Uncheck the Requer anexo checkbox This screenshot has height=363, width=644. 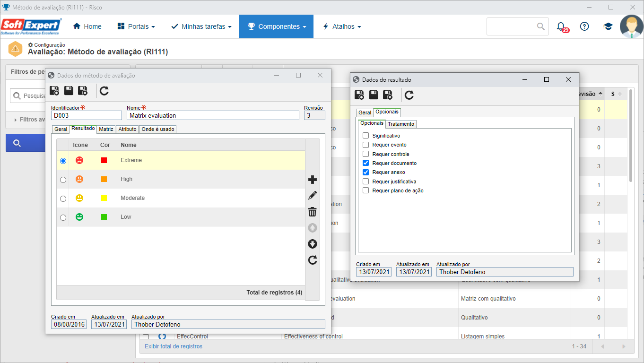tap(366, 172)
